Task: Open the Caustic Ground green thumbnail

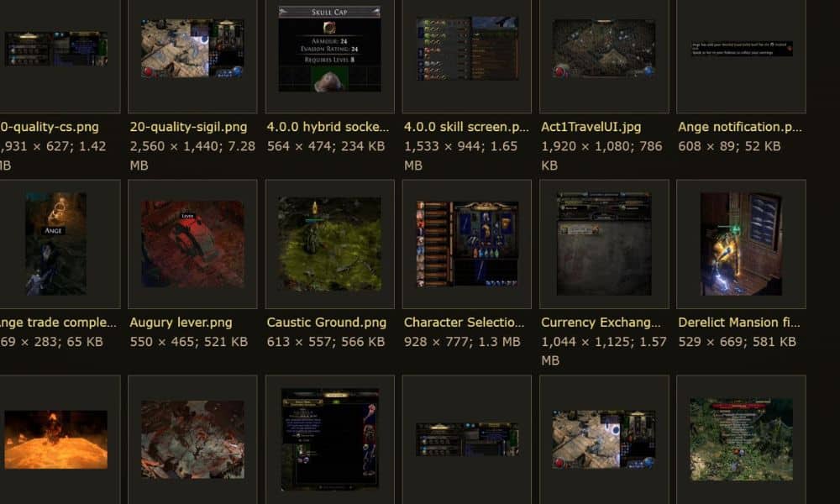Action: [x=329, y=244]
